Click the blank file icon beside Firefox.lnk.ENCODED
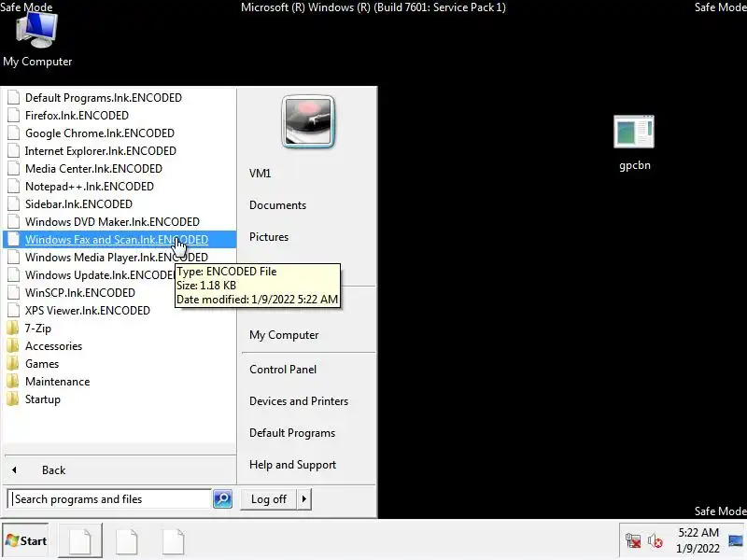The image size is (747, 560). [x=14, y=115]
